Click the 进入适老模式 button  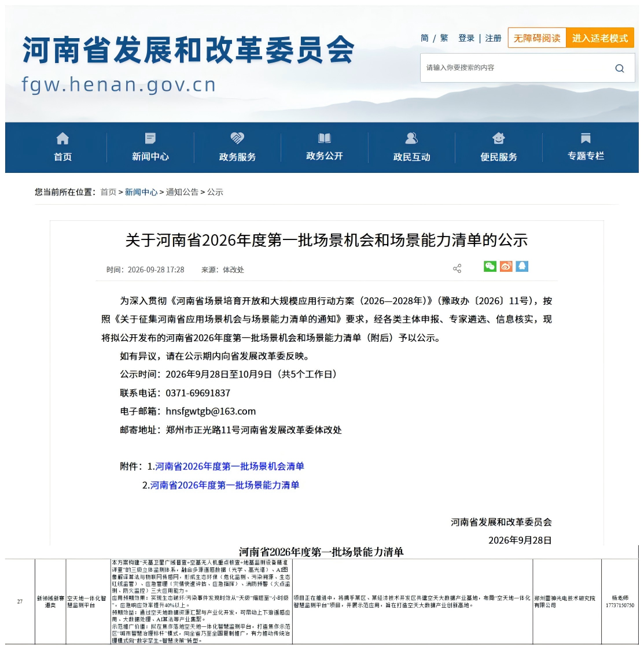[599, 38]
